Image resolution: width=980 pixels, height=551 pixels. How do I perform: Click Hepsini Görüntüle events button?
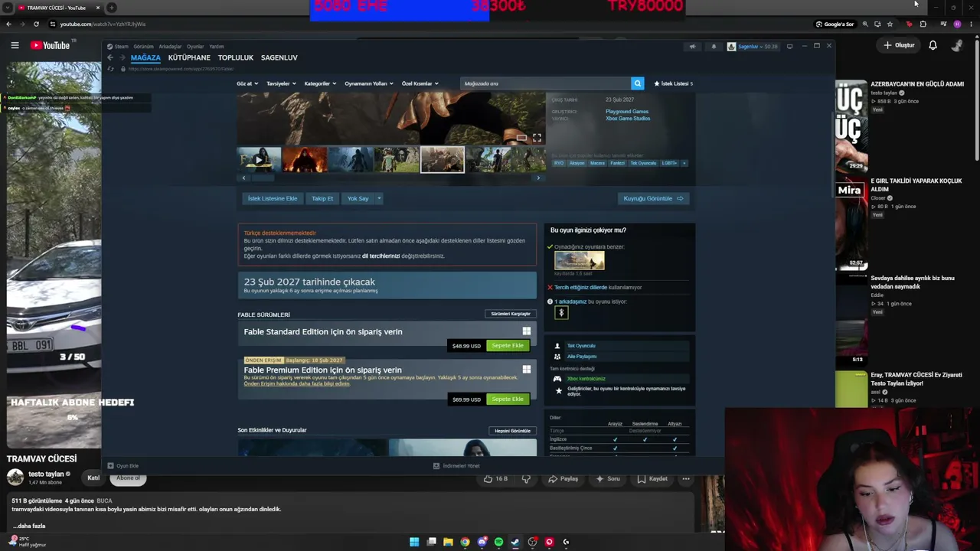coord(512,431)
